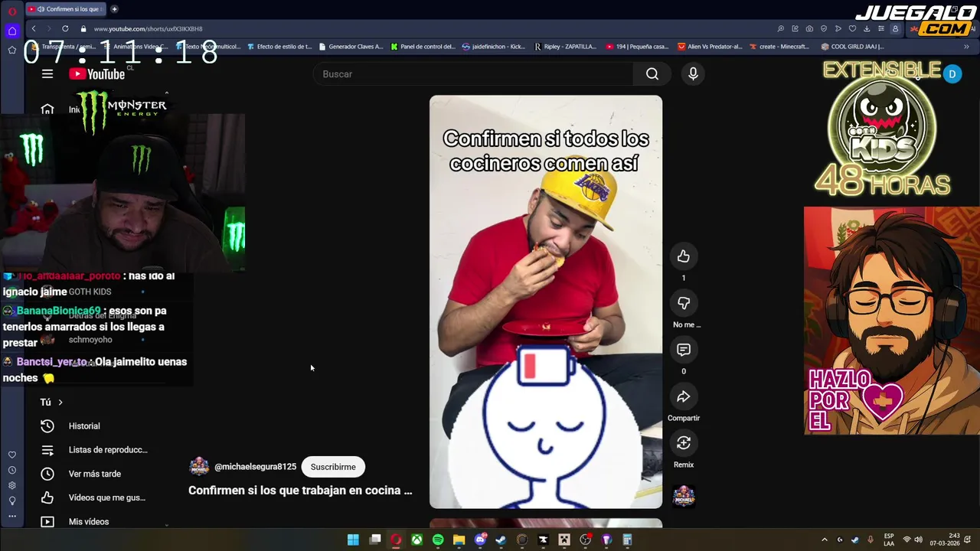
Task: Open the comments of the Short
Action: tap(684, 350)
